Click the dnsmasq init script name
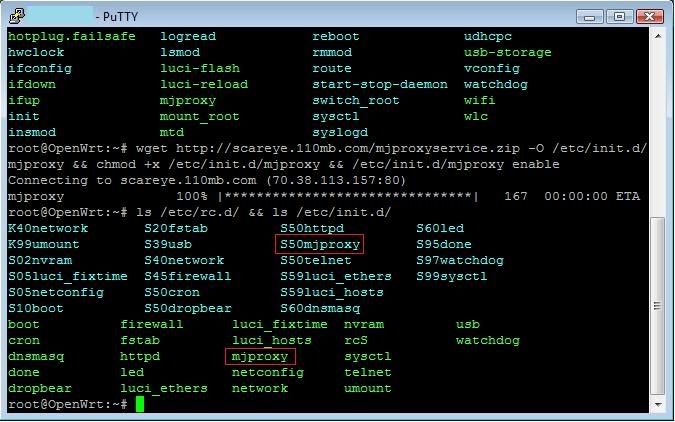The image size is (675, 422). tap(36, 357)
